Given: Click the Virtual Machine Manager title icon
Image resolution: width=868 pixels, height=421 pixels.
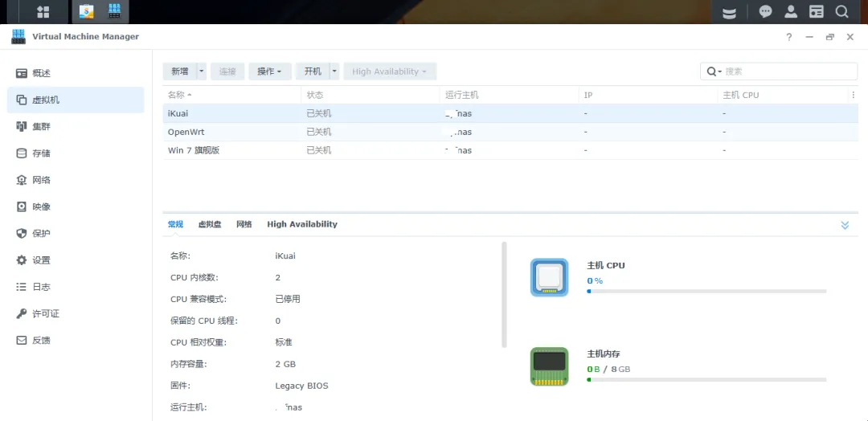Looking at the screenshot, I should (x=18, y=36).
